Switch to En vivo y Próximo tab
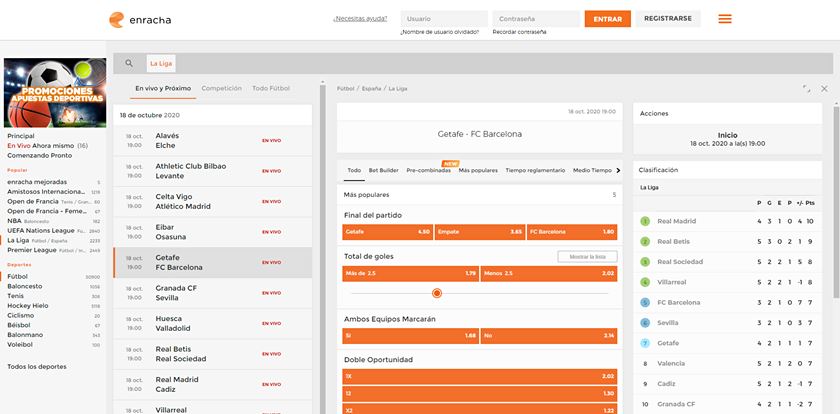840x414 pixels. pos(163,88)
